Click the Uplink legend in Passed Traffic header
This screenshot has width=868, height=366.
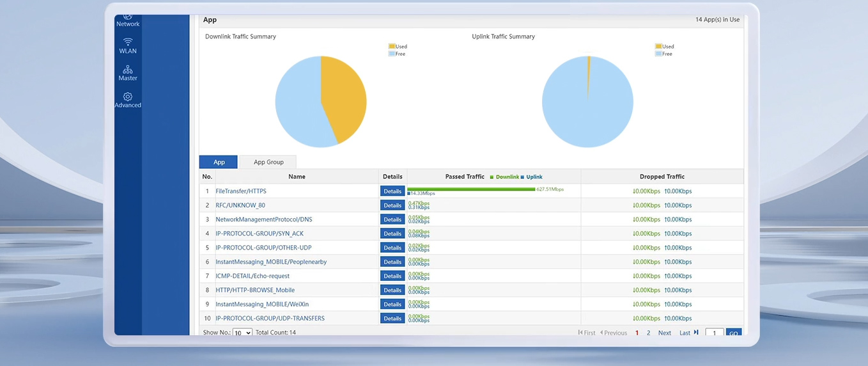(x=531, y=177)
